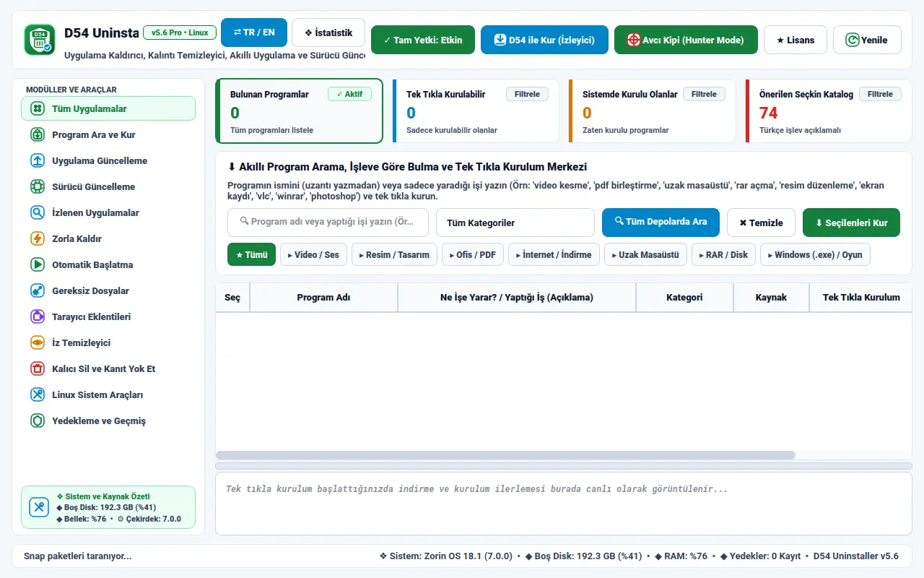Open Tarayıcı Eklentileri puzzle icon

(x=38, y=317)
